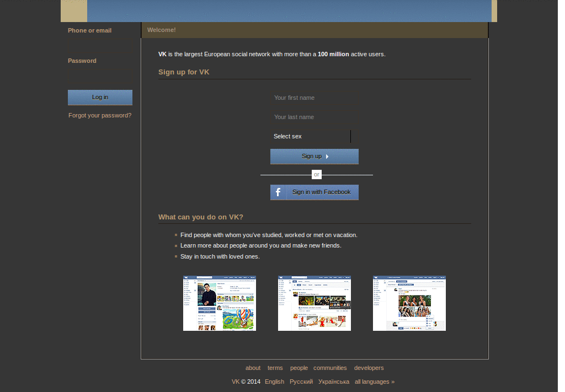The height and width of the screenshot is (392, 565).
Task: Open the Select sex dropdown
Action: 314,136
